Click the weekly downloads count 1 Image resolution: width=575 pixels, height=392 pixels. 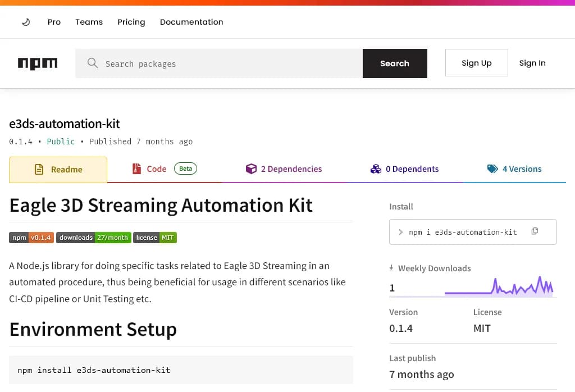coord(392,288)
